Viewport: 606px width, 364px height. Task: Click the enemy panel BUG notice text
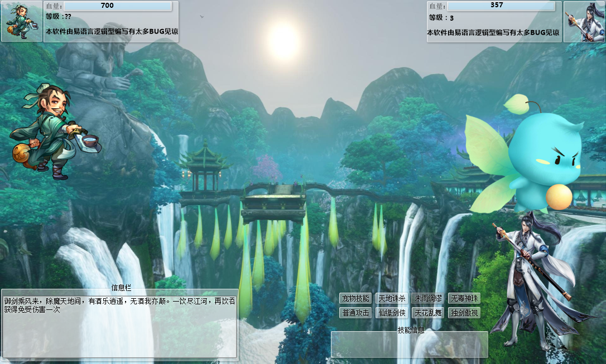(112, 32)
